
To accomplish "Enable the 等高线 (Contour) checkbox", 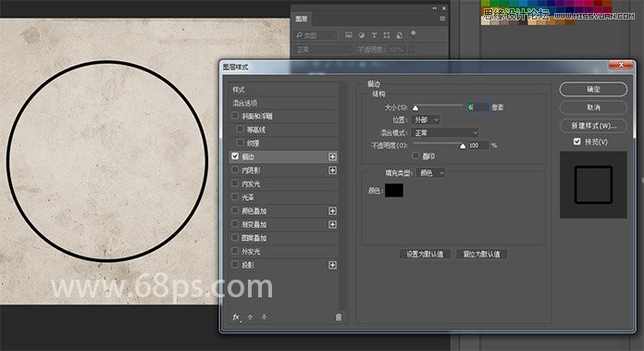I will pos(241,129).
